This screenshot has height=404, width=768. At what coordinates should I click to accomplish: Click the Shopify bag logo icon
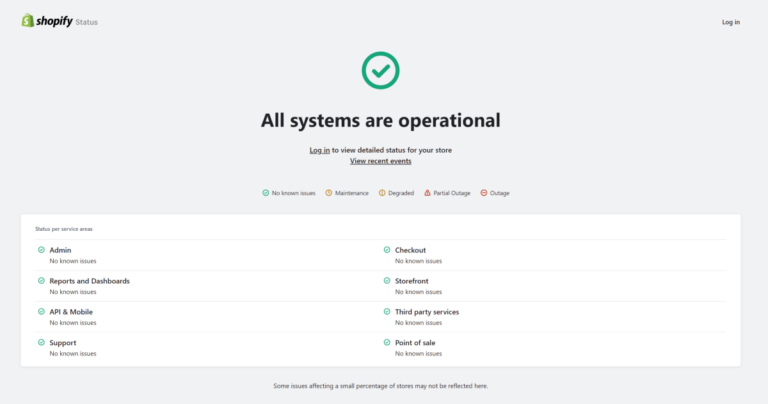[27, 21]
